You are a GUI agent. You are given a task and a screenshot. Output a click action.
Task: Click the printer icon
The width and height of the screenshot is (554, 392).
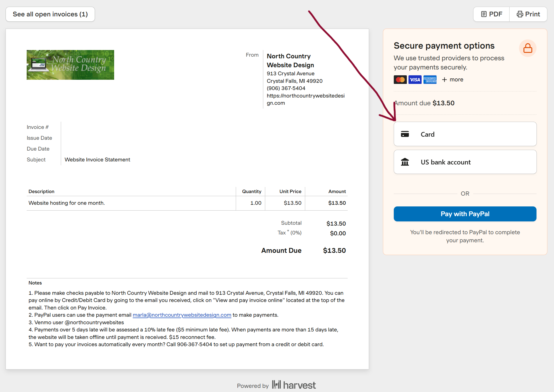tap(520, 14)
